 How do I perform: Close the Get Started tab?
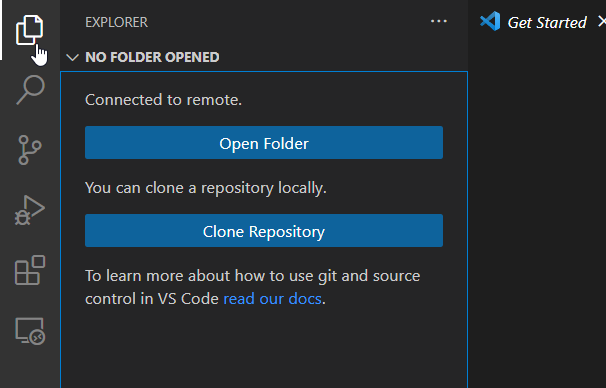[602, 22]
